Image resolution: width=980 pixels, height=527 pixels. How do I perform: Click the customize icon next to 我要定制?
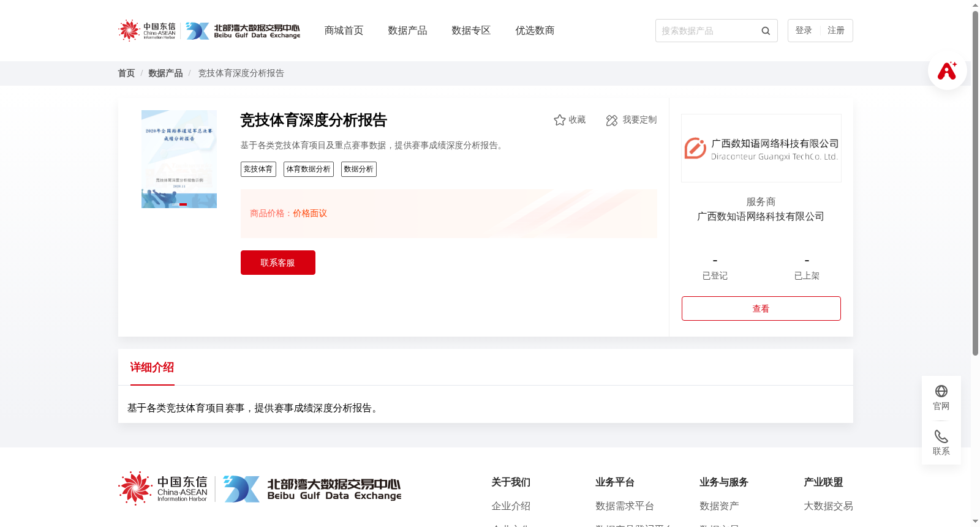[612, 120]
